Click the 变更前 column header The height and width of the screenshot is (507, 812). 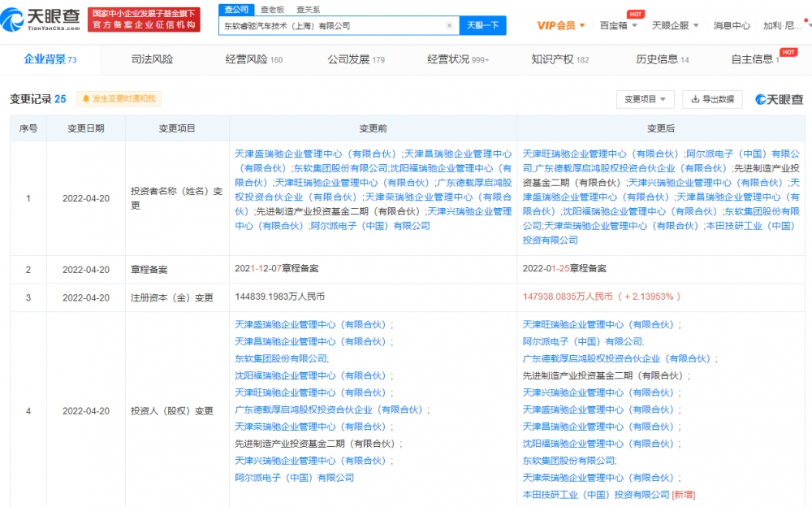pyautogui.click(x=373, y=128)
